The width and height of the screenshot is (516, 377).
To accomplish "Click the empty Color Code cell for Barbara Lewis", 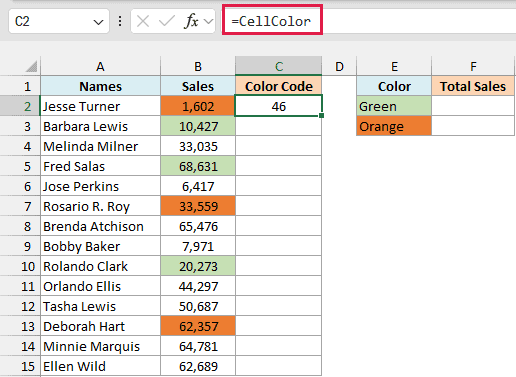I will 279,126.
